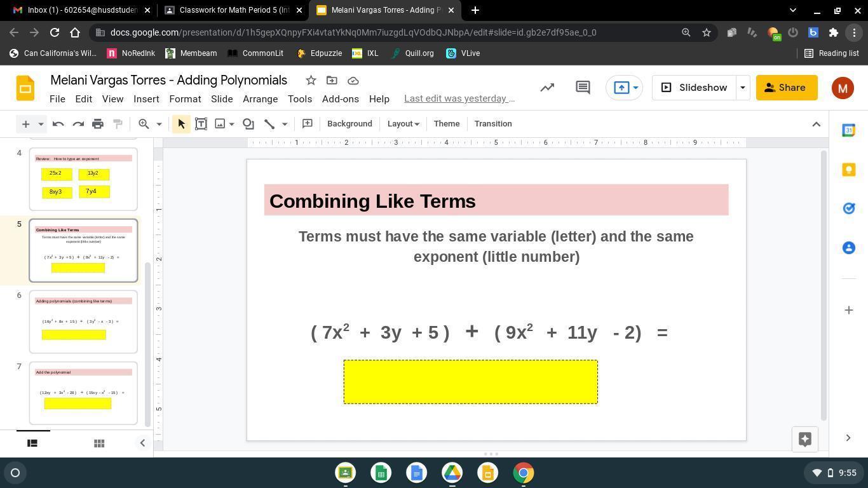The height and width of the screenshot is (488, 868).
Task: Click the Explore button at bottom
Action: click(805, 439)
